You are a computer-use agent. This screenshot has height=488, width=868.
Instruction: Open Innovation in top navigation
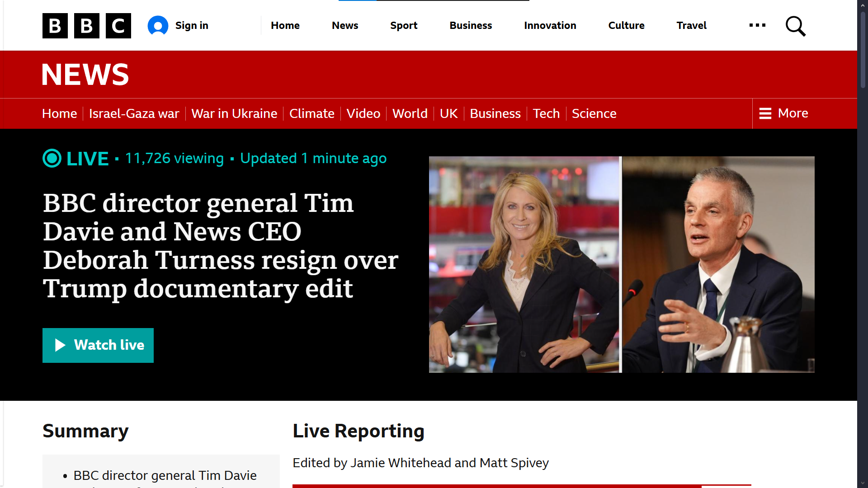(550, 26)
